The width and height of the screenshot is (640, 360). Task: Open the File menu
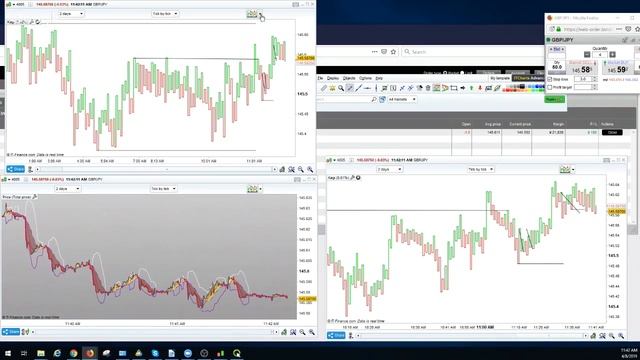pyautogui.click(x=320, y=78)
